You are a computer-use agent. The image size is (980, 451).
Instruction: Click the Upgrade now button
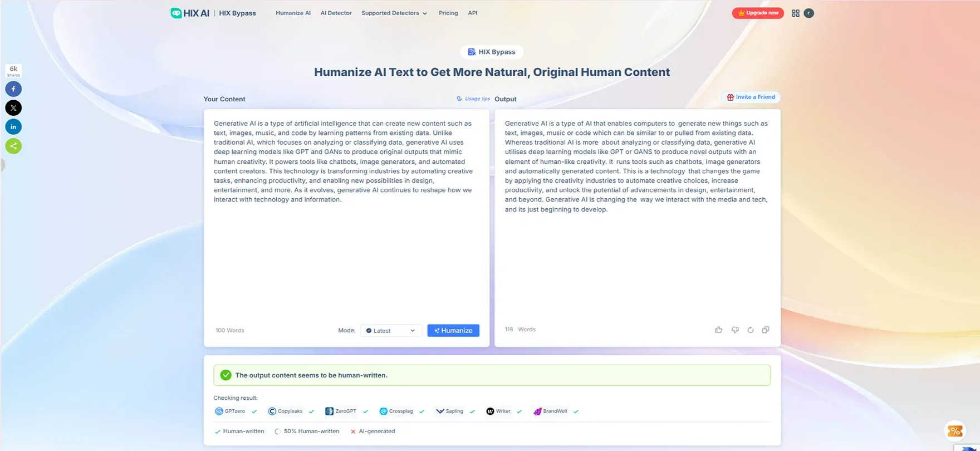(758, 13)
